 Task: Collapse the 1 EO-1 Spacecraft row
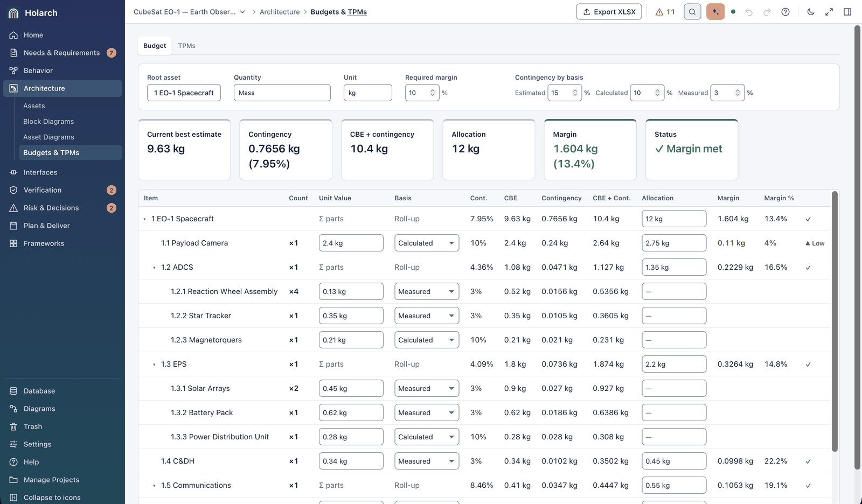(x=145, y=219)
